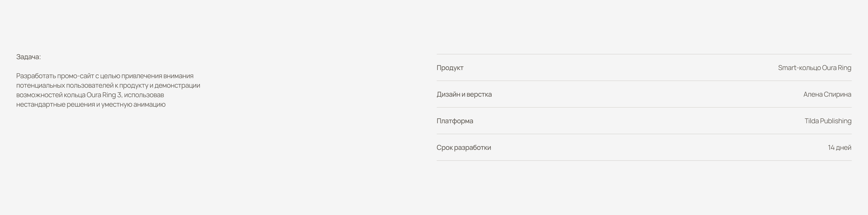Click the word "демонстрации" in the paragraph
Screen dimensions: 868x215
point(177,86)
